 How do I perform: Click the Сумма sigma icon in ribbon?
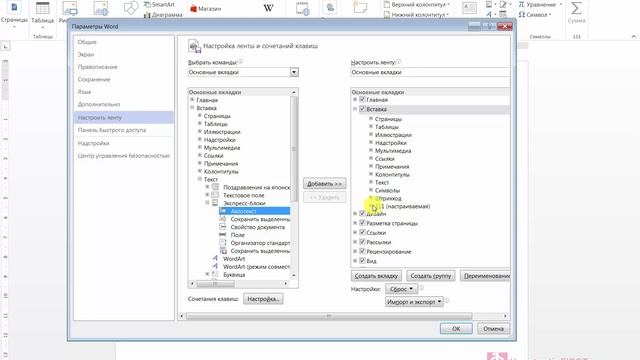pos(576,8)
